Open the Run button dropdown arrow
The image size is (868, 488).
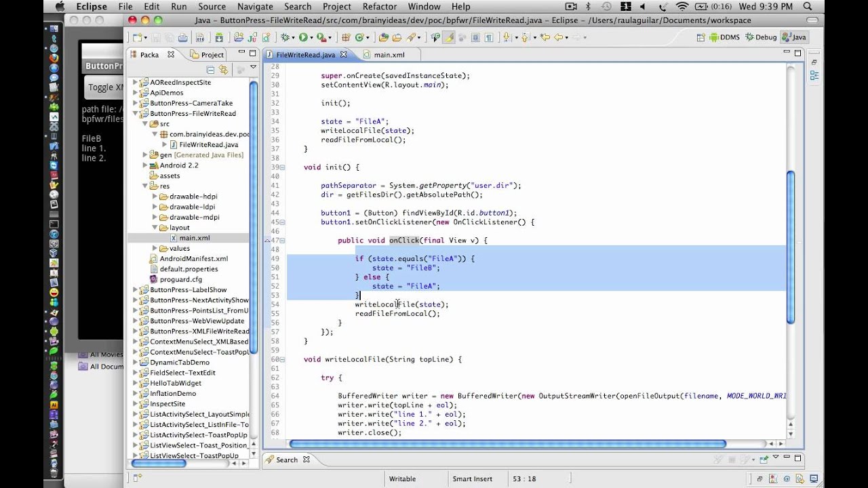tap(311, 37)
